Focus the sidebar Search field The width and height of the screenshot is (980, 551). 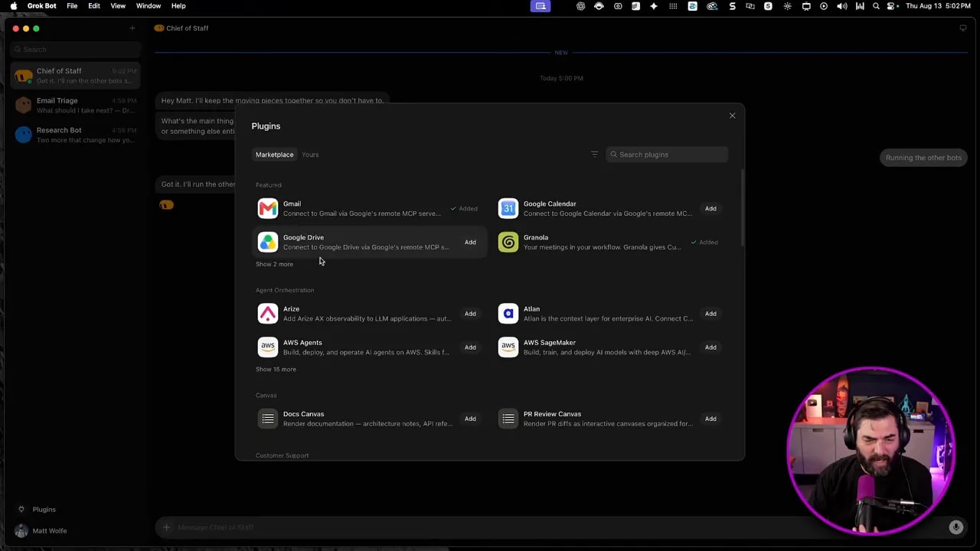point(75,50)
